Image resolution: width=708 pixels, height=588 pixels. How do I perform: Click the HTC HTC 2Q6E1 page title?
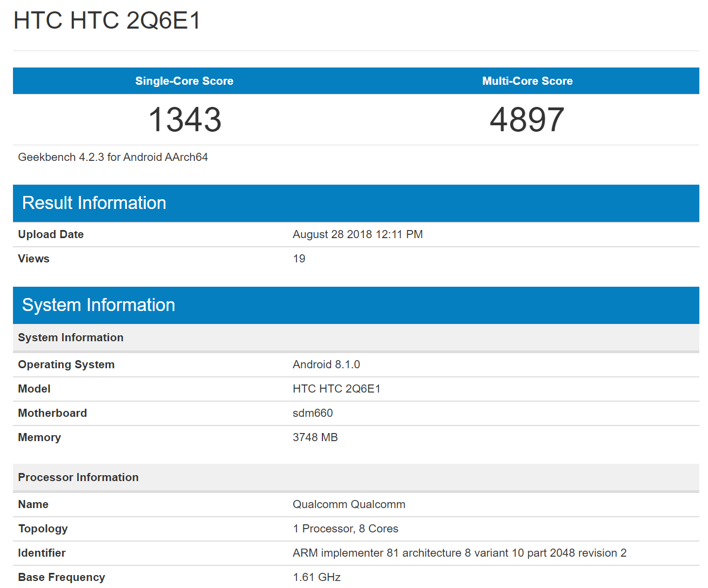click(x=107, y=21)
